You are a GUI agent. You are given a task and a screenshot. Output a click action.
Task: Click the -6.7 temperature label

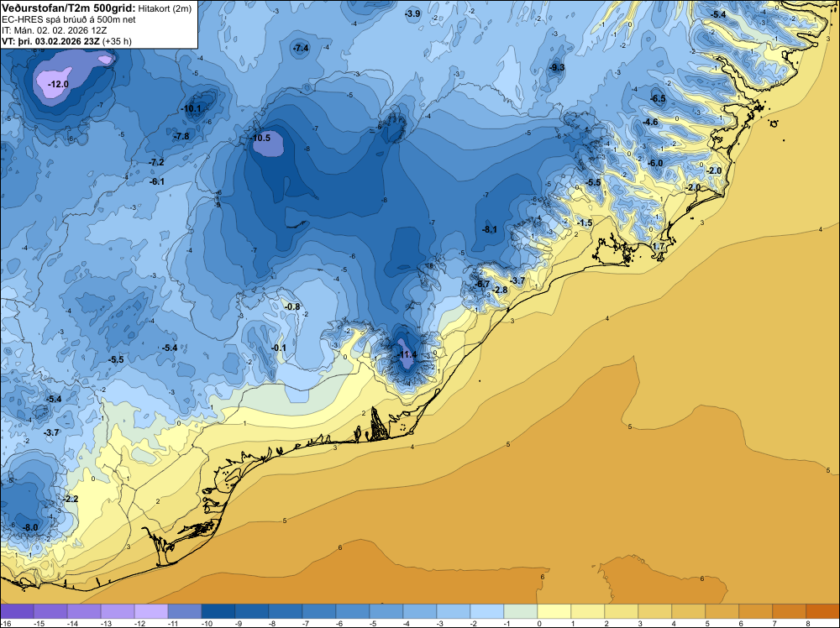point(482,284)
